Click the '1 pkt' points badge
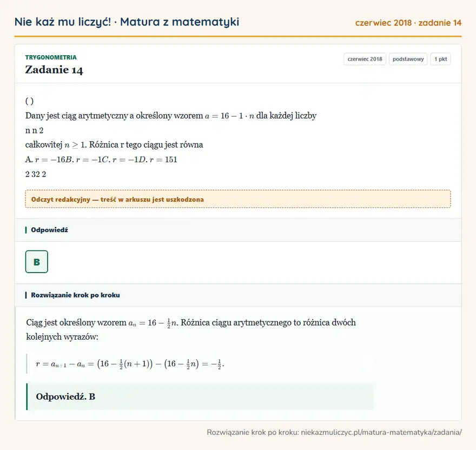The width and height of the screenshot is (476, 450). click(440, 59)
